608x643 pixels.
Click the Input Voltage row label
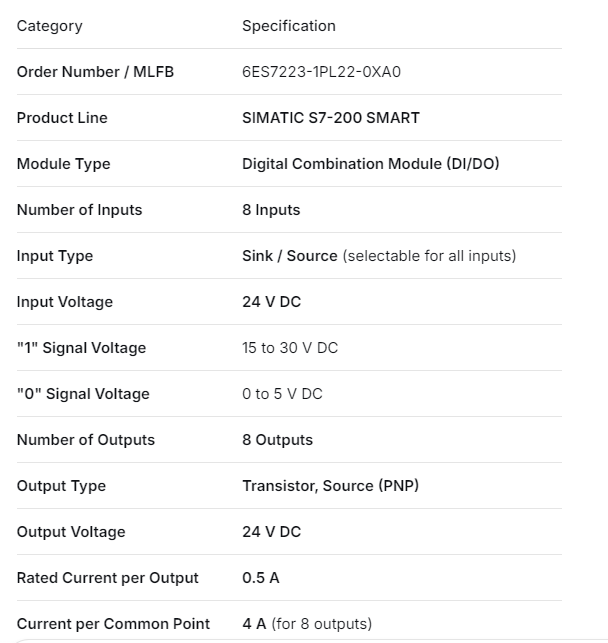64,302
